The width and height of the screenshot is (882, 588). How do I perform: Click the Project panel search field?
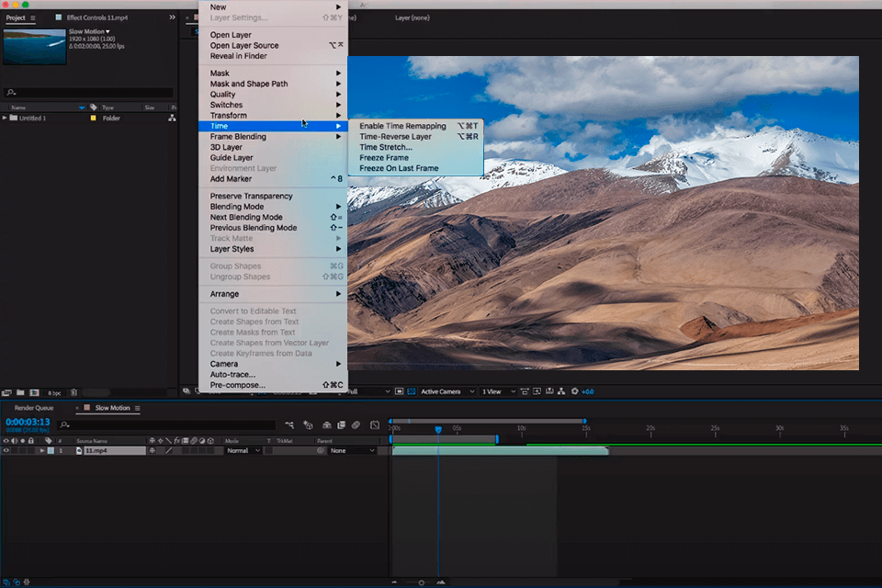coord(88,92)
